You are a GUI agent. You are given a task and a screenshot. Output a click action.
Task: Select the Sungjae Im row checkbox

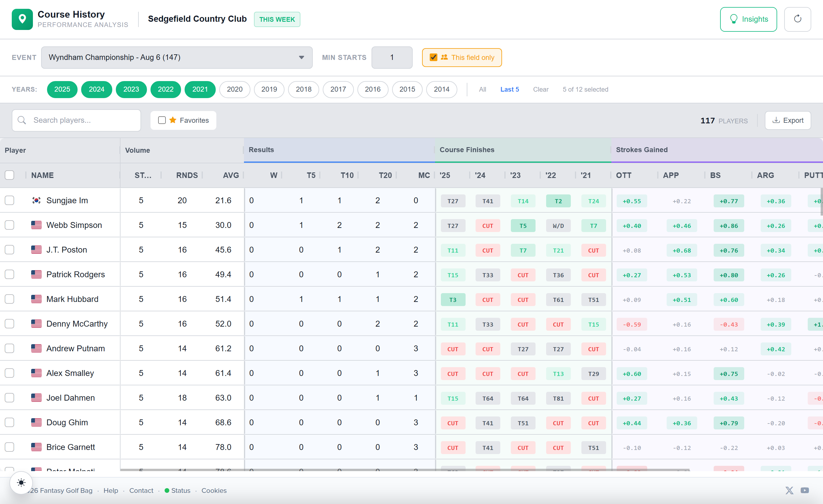click(x=9, y=200)
